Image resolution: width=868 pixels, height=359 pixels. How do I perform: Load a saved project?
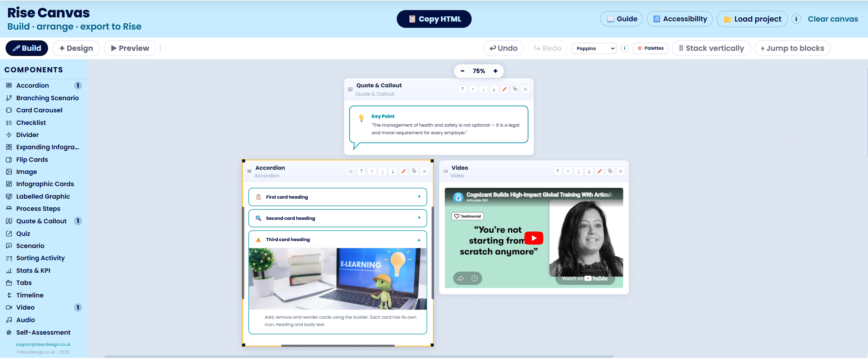(752, 19)
